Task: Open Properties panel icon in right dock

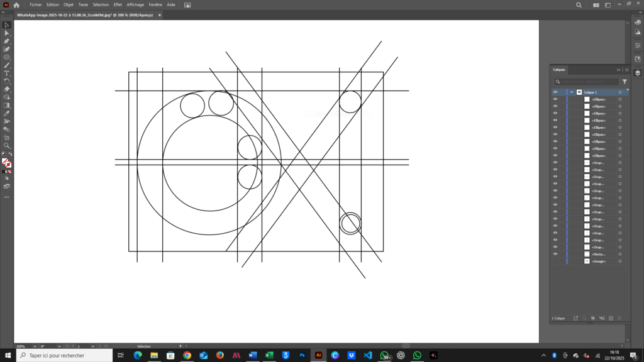Action: pyautogui.click(x=638, y=45)
